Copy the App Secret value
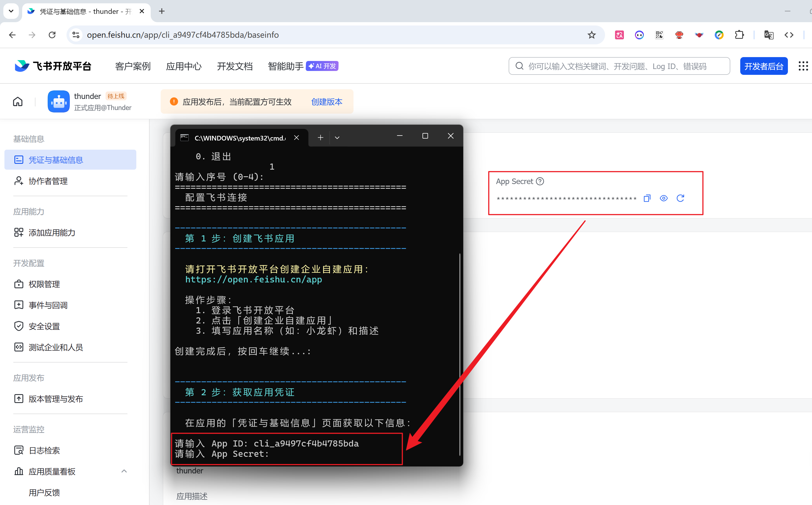Image resolution: width=812 pixels, height=505 pixels. tap(647, 198)
